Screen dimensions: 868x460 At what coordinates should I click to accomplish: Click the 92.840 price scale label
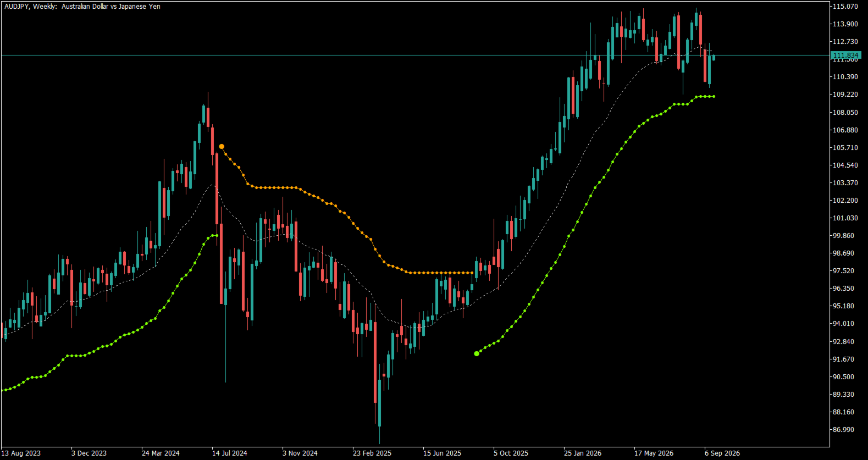843,342
